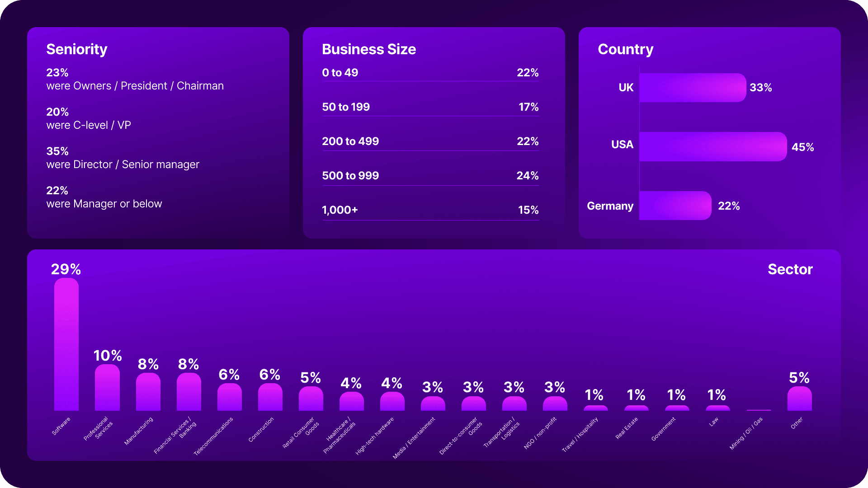Click the Business Size panel heading
The height and width of the screenshot is (488, 868).
(368, 49)
